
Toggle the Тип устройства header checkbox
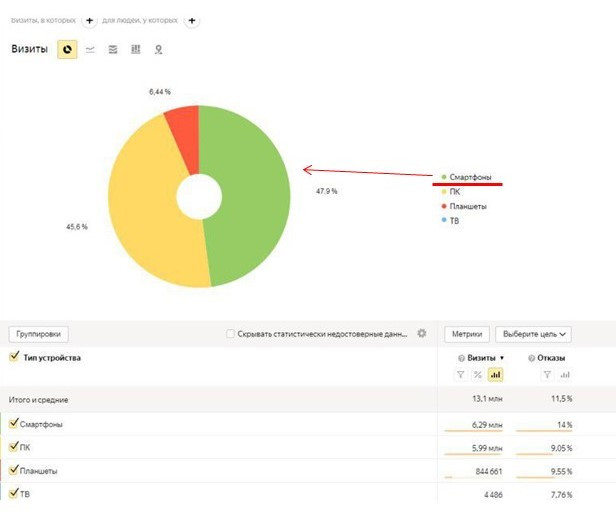(x=15, y=357)
